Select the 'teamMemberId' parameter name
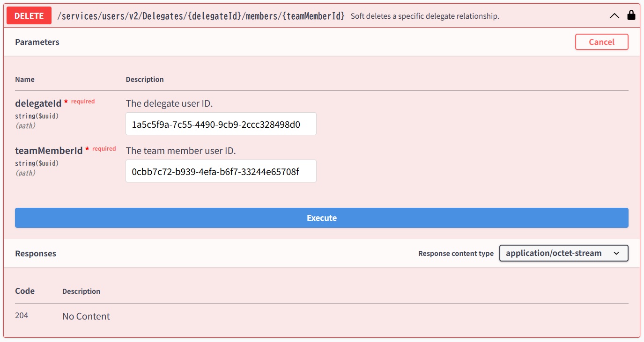 49,151
